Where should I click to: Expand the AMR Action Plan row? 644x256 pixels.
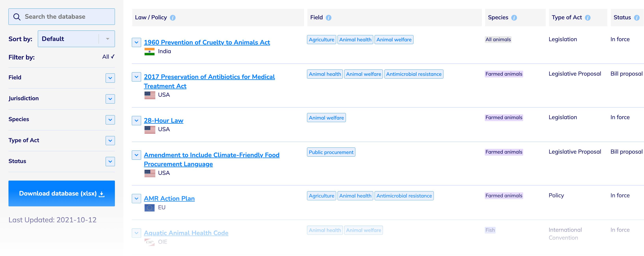136,198
